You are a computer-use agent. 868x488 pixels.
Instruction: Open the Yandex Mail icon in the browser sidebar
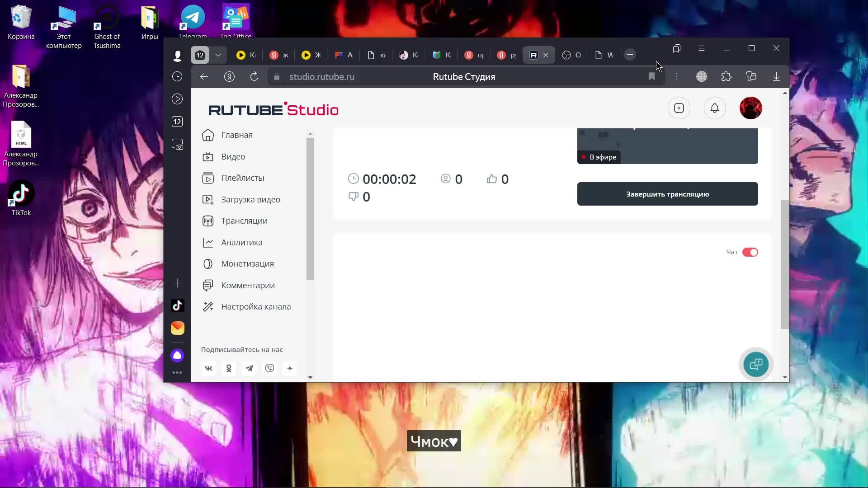coord(177,328)
